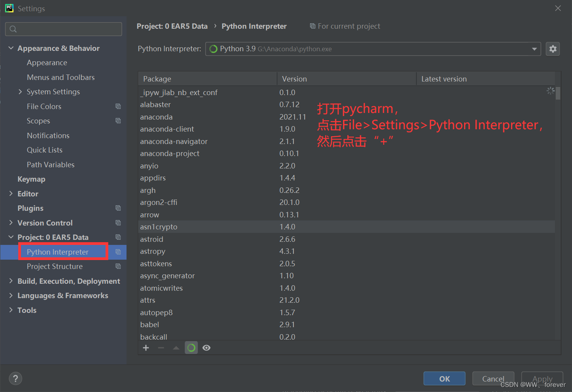Viewport: 572px width, 392px height.
Task: Select the alabaster package row
Action: (347, 104)
